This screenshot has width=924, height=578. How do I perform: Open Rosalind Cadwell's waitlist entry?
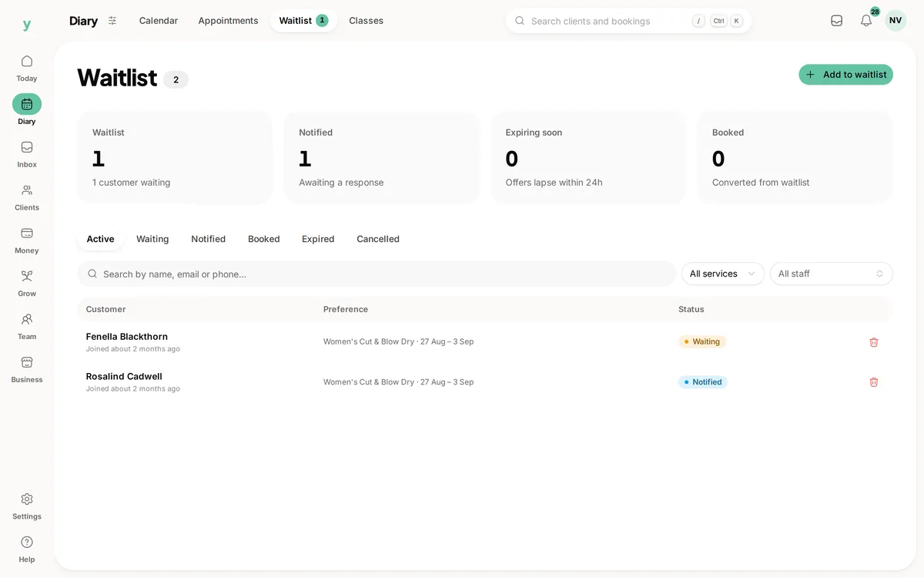tap(485, 382)
